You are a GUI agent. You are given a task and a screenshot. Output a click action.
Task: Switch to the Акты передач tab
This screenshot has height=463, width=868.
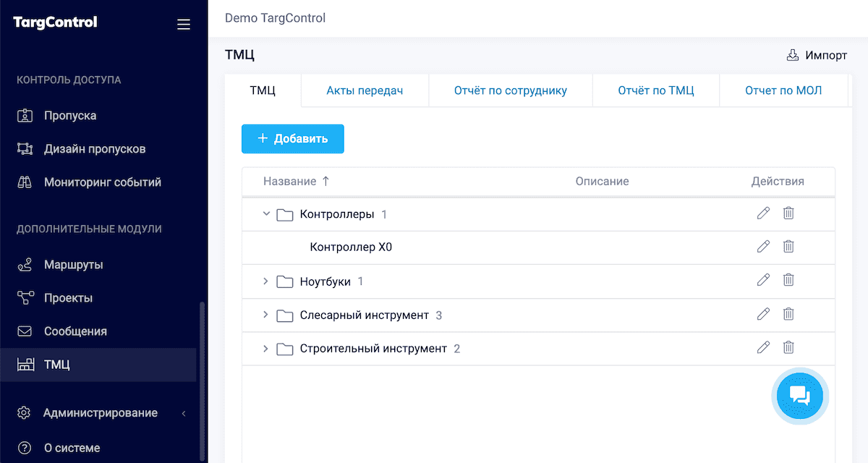[365, 90]
